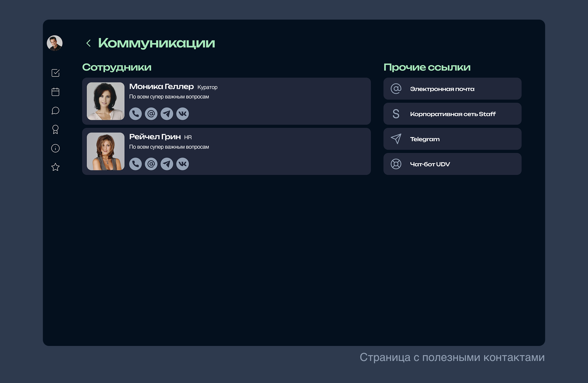
Task: Open the info circle icon in sidebar
Action: (x=55, y=148)
